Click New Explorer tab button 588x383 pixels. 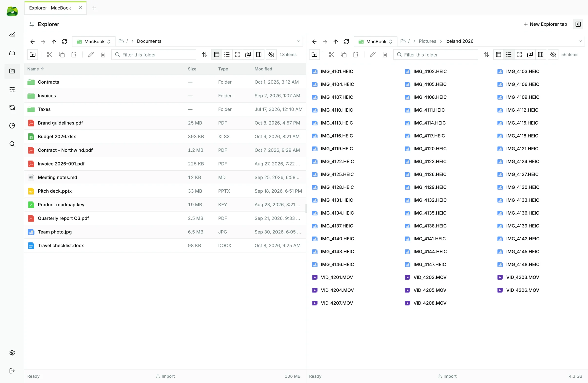pos(545,24)
